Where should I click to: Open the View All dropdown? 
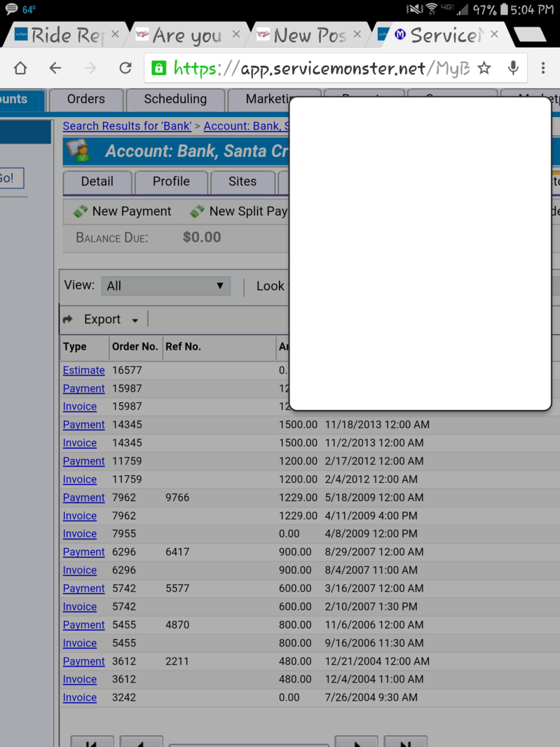166,286
